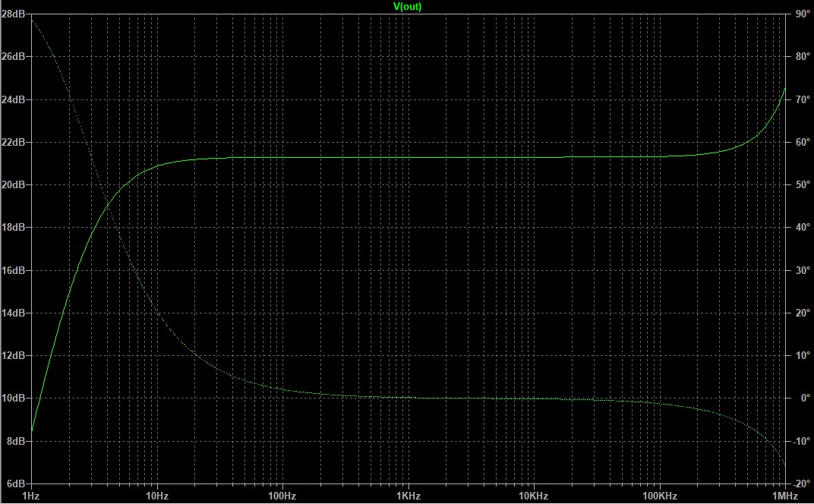Viewport: 814px width, 504px height.
Task: Select the 0° phase axis label
Action: click(x=800, y=398)
